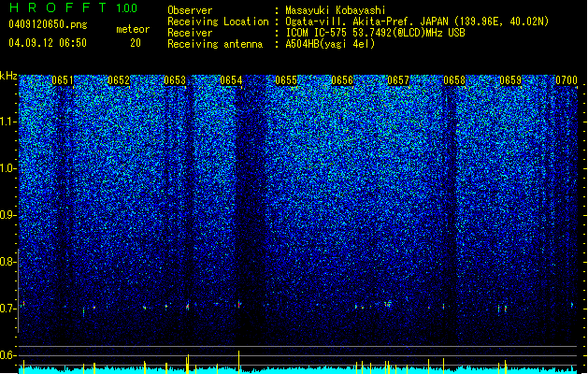Click the date stamp 04.09.12 06:50
The image size is (588, 374).
(x=48, y=43)
